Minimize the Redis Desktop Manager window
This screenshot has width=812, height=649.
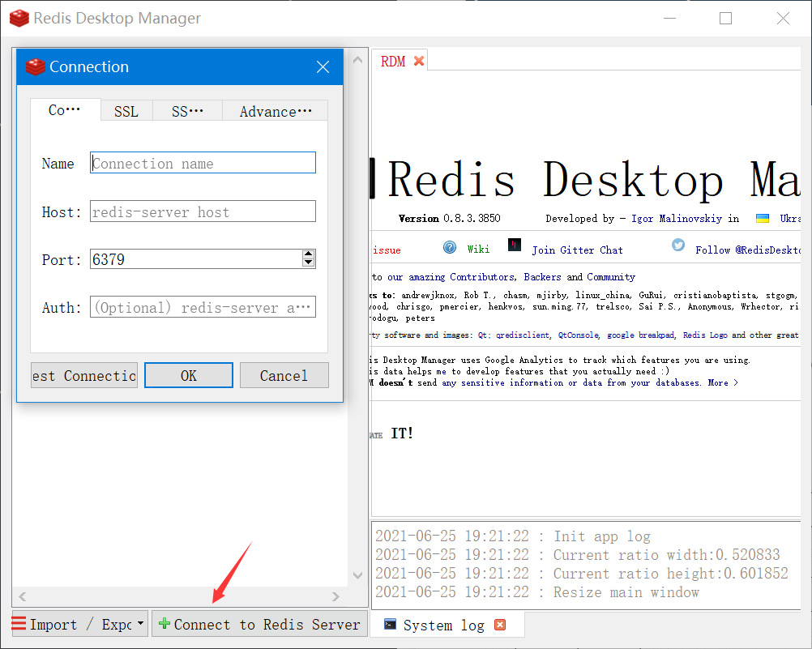[669, 18]
